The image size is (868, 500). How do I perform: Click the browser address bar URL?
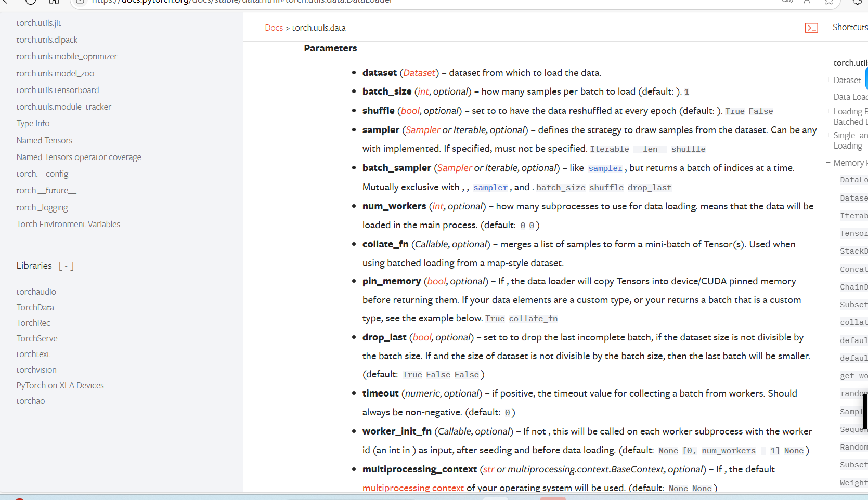[x=242, y=2]
